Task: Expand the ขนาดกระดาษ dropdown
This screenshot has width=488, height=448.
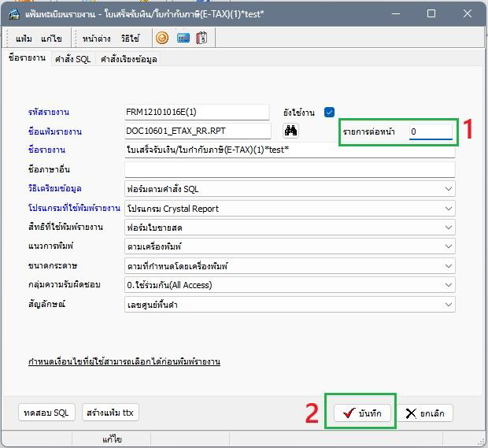Action: click(449, 265)
